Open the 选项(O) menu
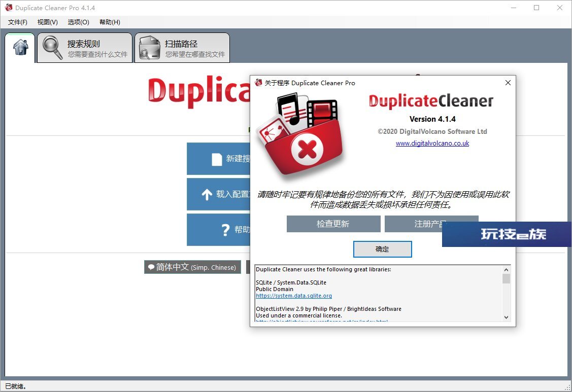This screenshot has width=572, height=392. tap(79, 22)
